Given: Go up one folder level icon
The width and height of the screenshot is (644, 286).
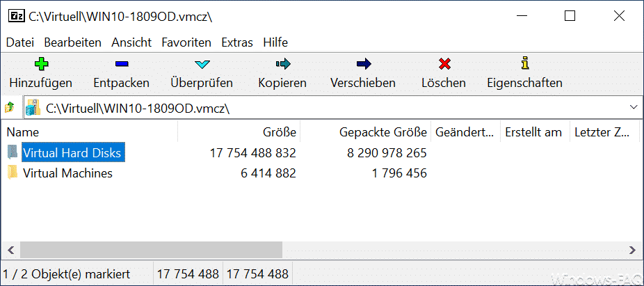Looking at the screenshot, I should [10, 108].
